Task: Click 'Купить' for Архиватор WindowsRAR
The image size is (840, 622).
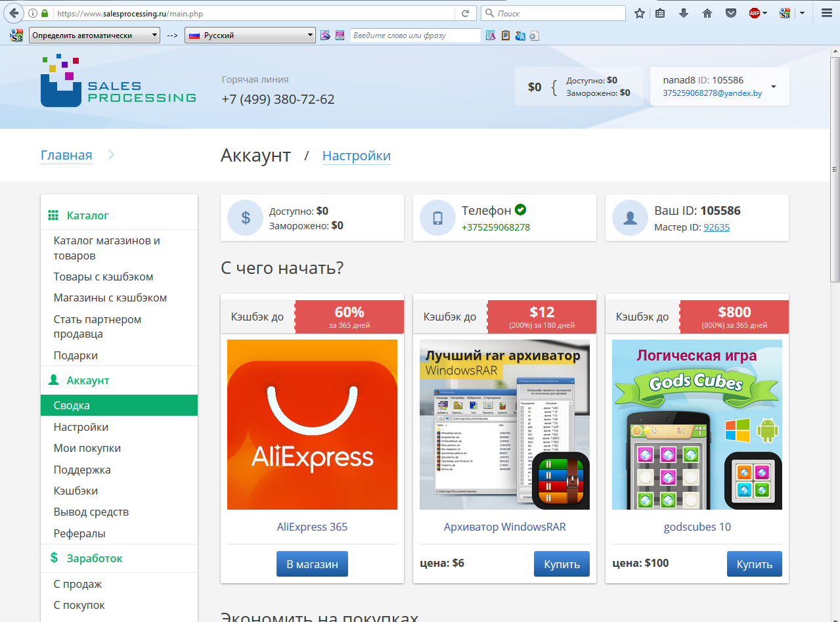Action: click(562, 564)
